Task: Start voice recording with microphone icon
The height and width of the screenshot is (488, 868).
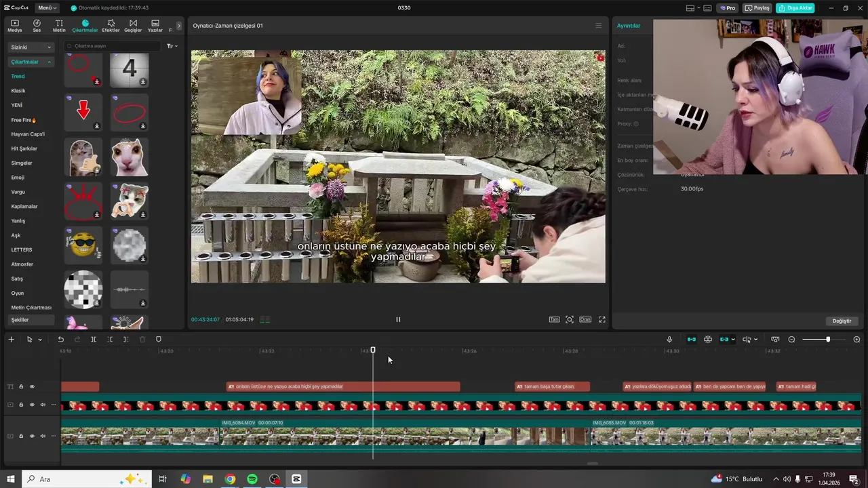Action: click(x=669, y=340)
